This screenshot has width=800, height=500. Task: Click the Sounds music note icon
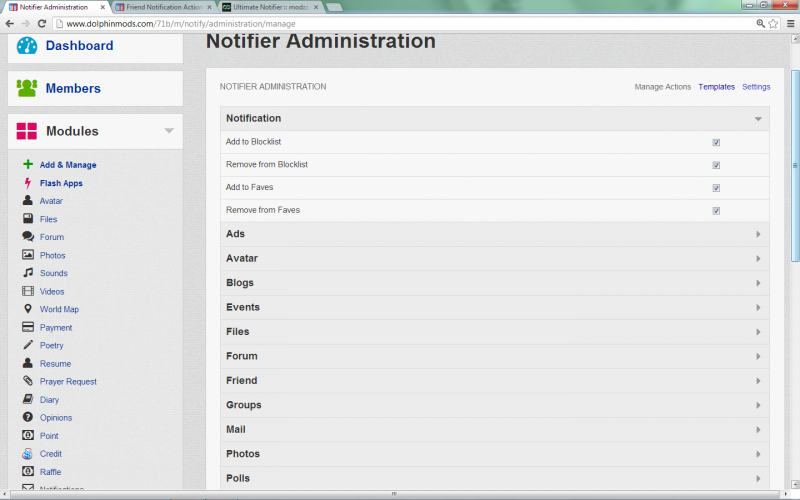point(28,273)
